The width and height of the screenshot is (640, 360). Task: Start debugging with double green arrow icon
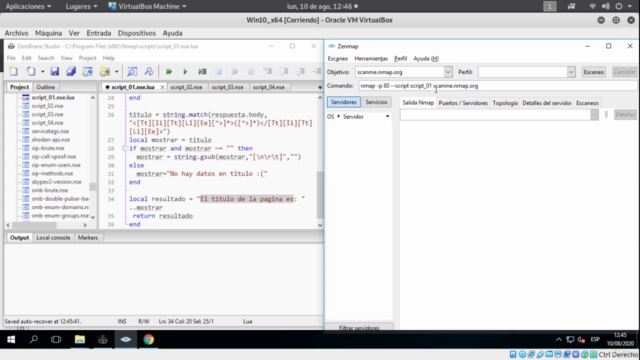click(x=169, y=72)
